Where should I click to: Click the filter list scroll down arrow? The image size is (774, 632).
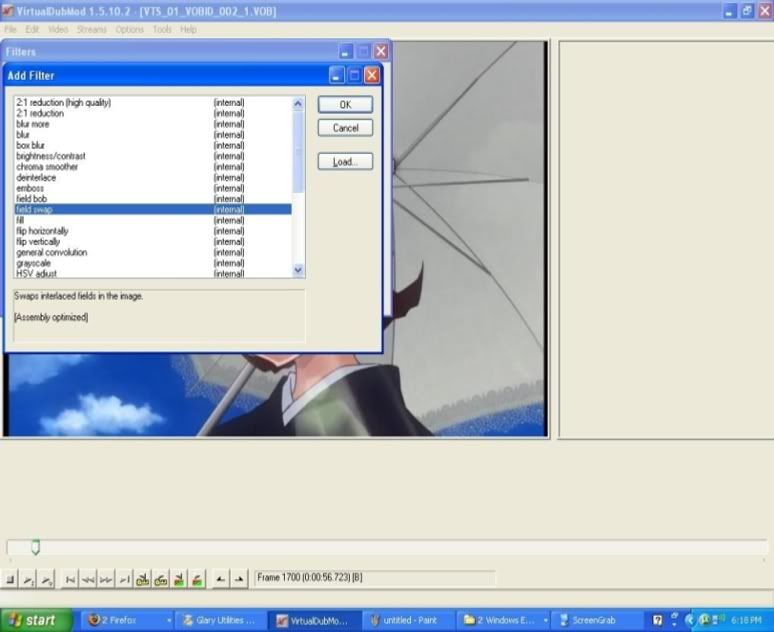pyautogui.click(x=298, y=270)
